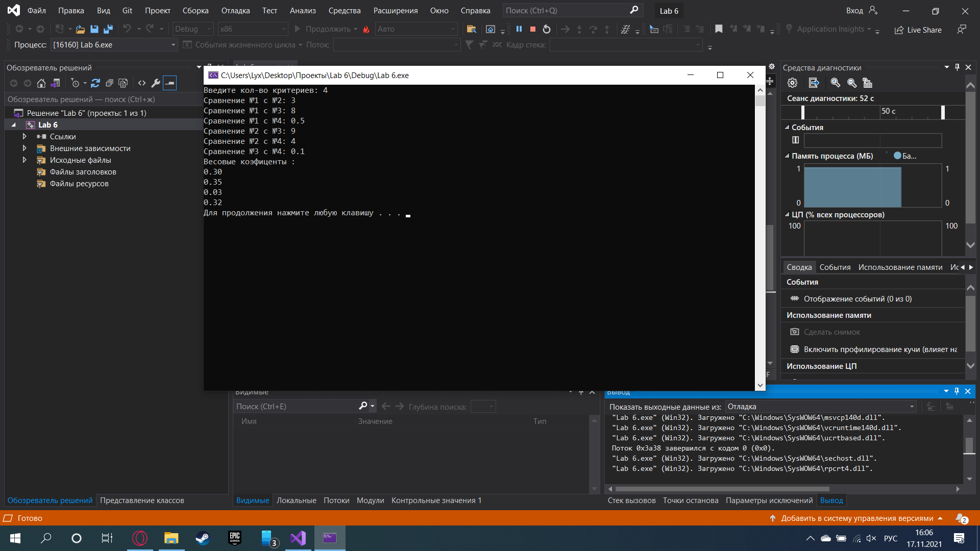
Task: Open the Отладка menu
Action: [235, 10]
